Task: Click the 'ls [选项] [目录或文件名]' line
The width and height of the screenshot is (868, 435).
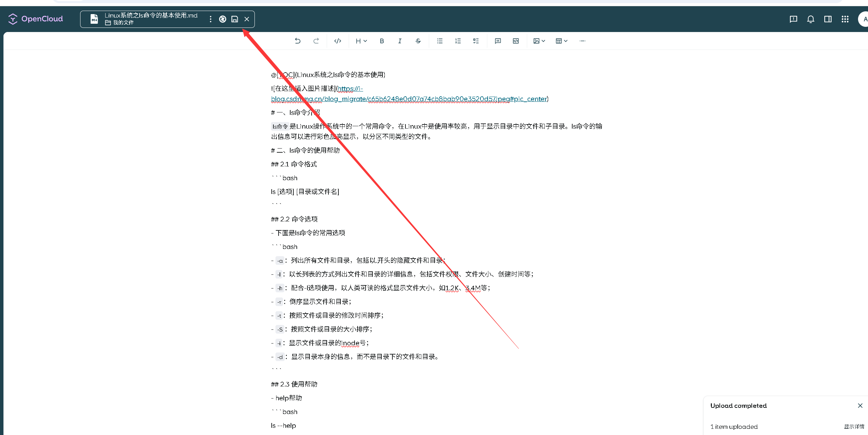Action: [305, 192]
